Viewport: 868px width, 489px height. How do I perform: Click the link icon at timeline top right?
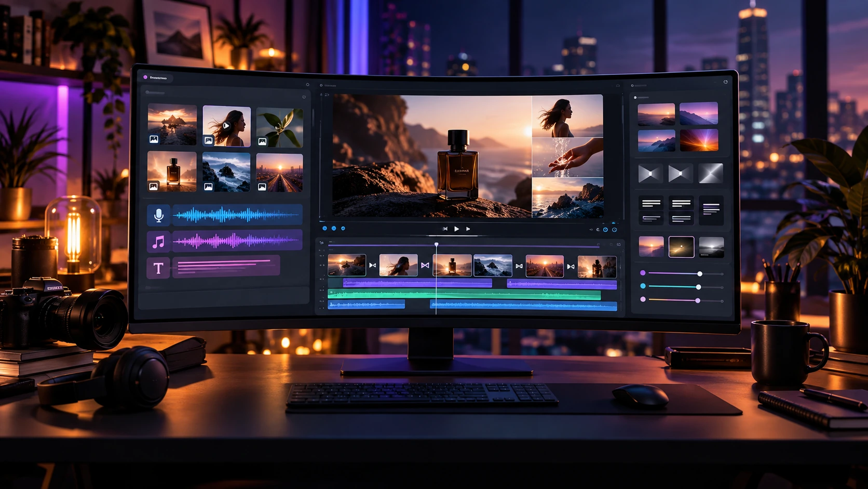click(618, 244)
